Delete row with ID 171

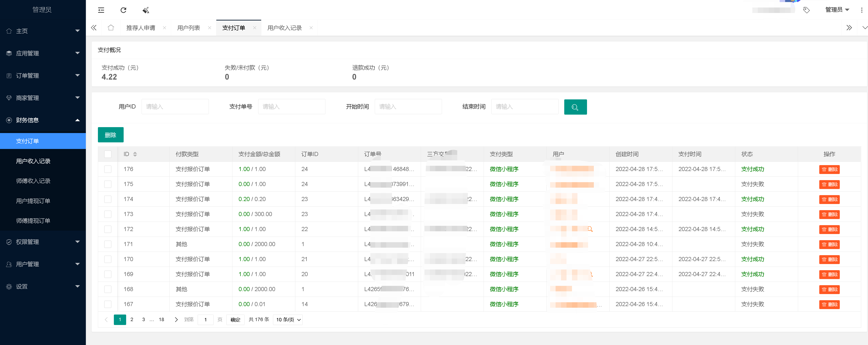click(x=829, y=244)
